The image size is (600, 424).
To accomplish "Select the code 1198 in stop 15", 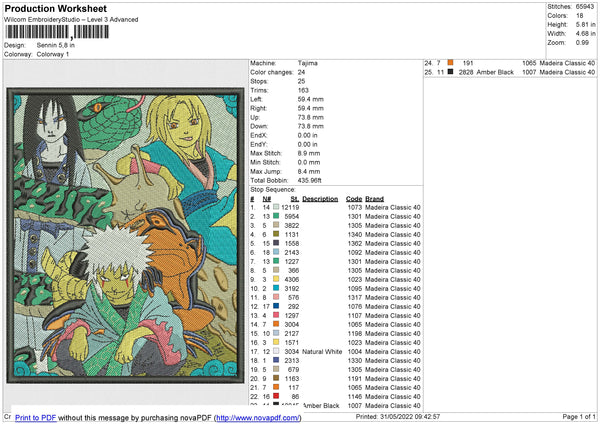I will click(355, 334).
